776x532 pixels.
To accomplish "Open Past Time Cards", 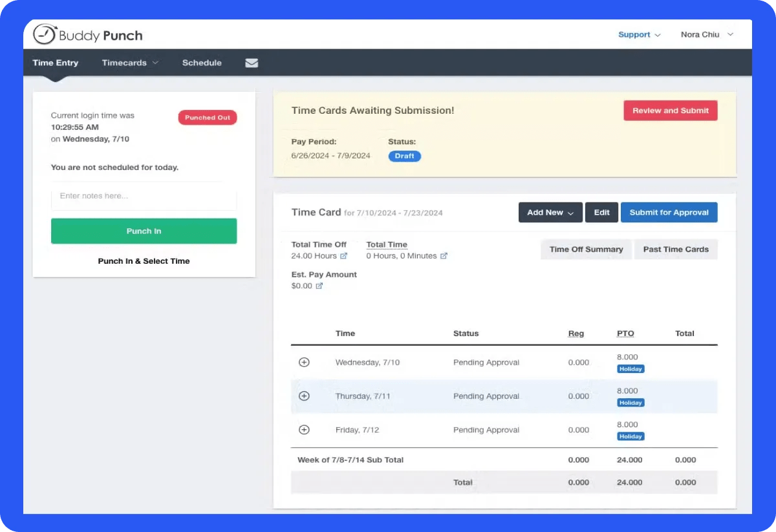I will click(x=676, y=250).
